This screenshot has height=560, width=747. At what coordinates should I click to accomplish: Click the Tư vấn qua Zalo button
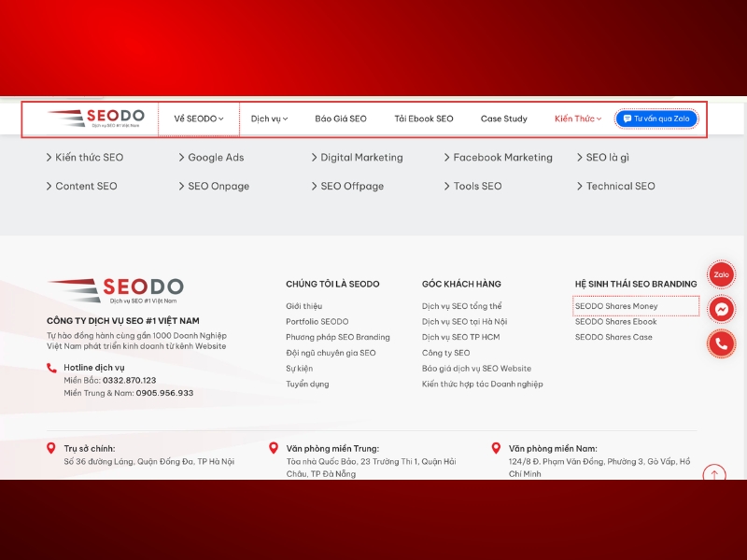point(656,119)
